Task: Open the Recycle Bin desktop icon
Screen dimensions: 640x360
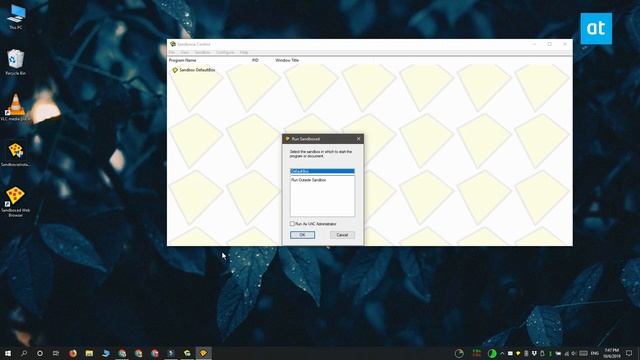Action: pos(16,62)
